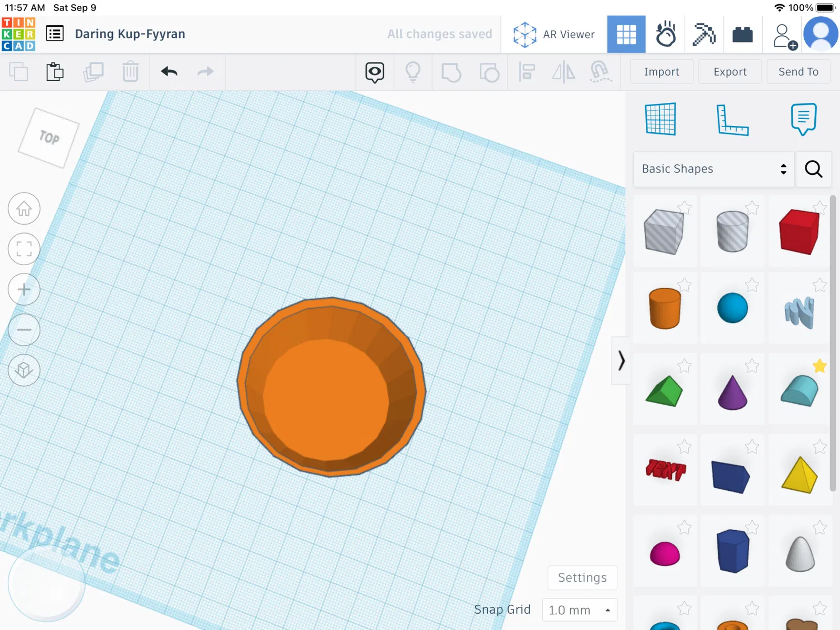Click the Zoom out minus button
Screen dimensions: 840x630
pos(24,330)
